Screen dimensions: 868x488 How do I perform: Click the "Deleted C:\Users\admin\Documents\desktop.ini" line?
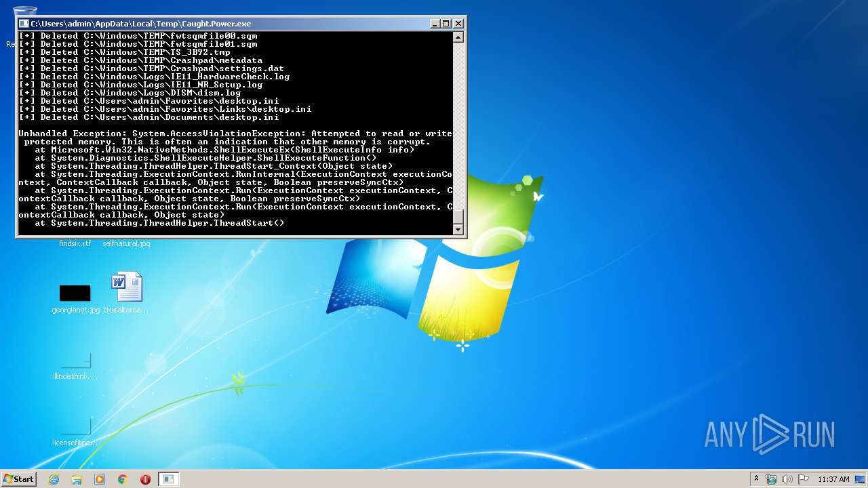tap(149, 117)
